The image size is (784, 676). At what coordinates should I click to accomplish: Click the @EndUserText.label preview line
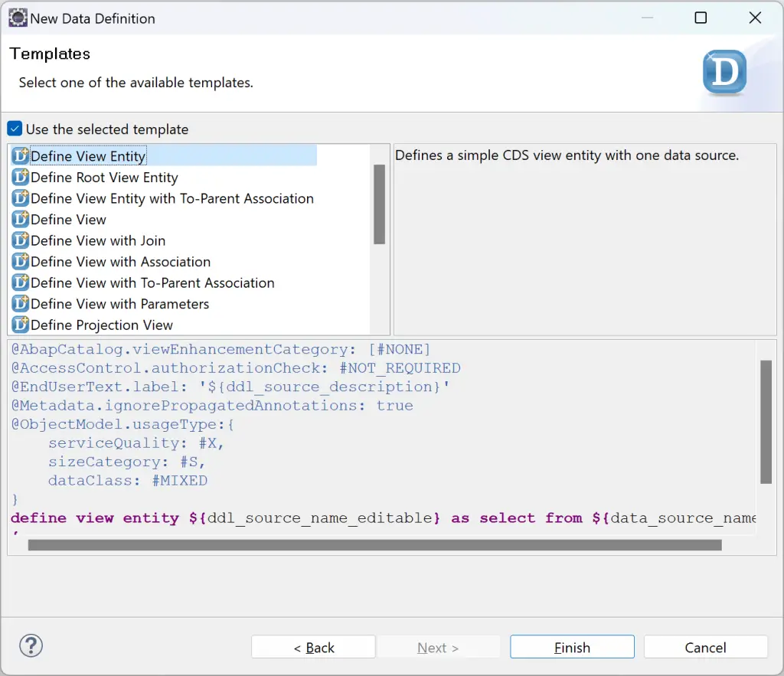point(230,387)
